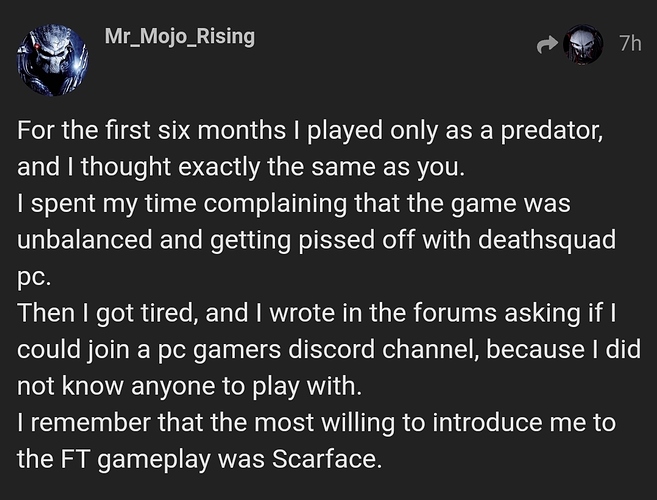Click the word deathsquad in the post
The width and height of the screenshot is (657, 500).
[547, 240]
